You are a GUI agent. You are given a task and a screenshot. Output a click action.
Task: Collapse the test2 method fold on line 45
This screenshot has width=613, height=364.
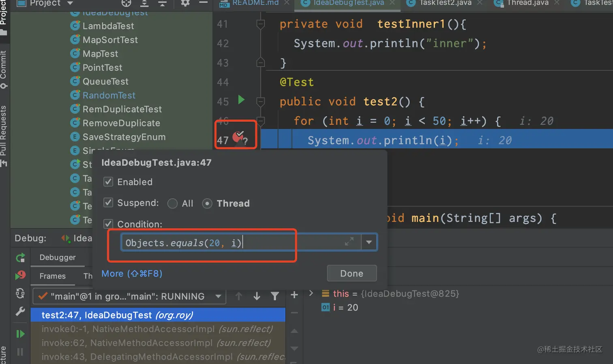(x=261, y=102)
